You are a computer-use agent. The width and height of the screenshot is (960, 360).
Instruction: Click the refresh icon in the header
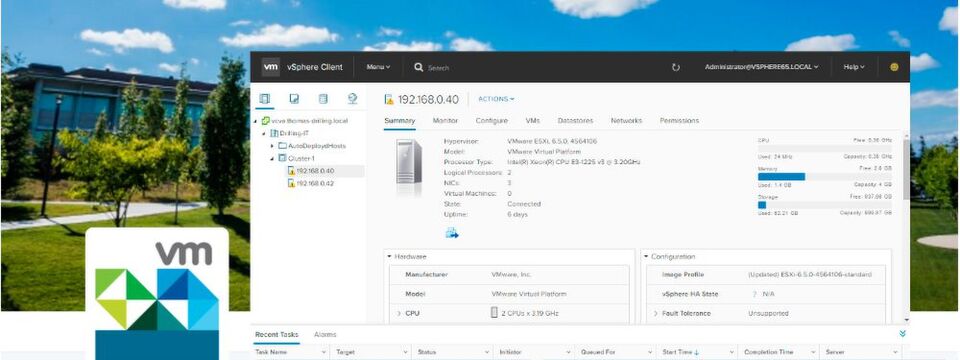pyautogui.click(x=676, y=67)
